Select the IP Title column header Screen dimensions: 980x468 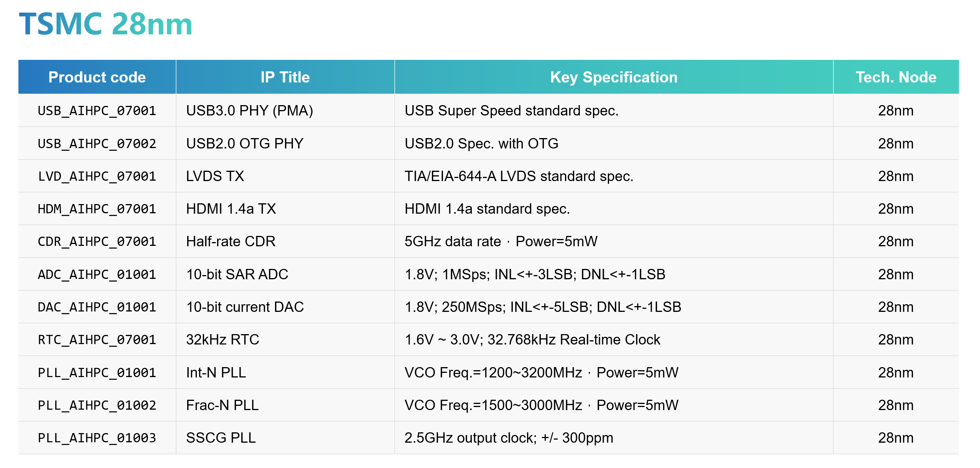pyautogui.click(x=285, y=77)
